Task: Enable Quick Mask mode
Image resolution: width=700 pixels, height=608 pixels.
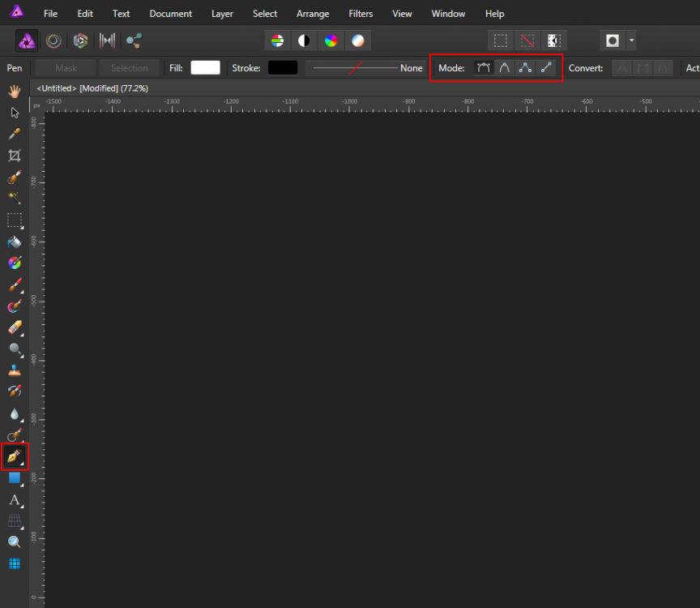Action: 612,40
